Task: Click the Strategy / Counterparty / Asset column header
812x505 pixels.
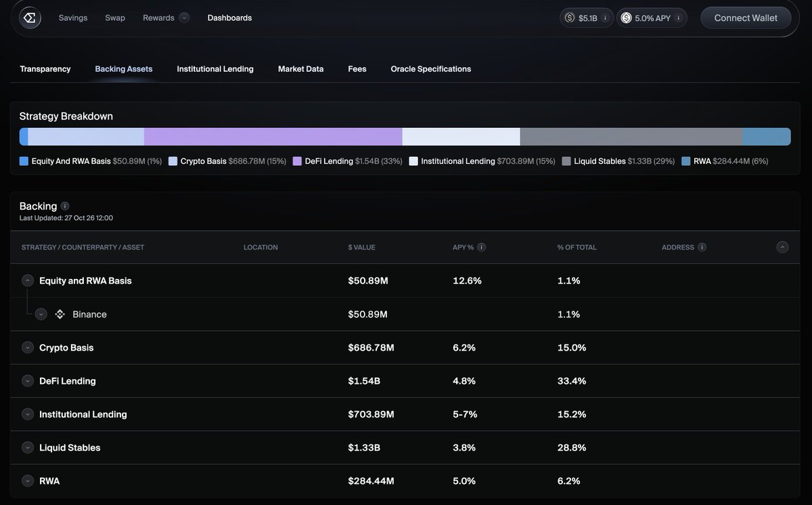Action: coord(83,248)
